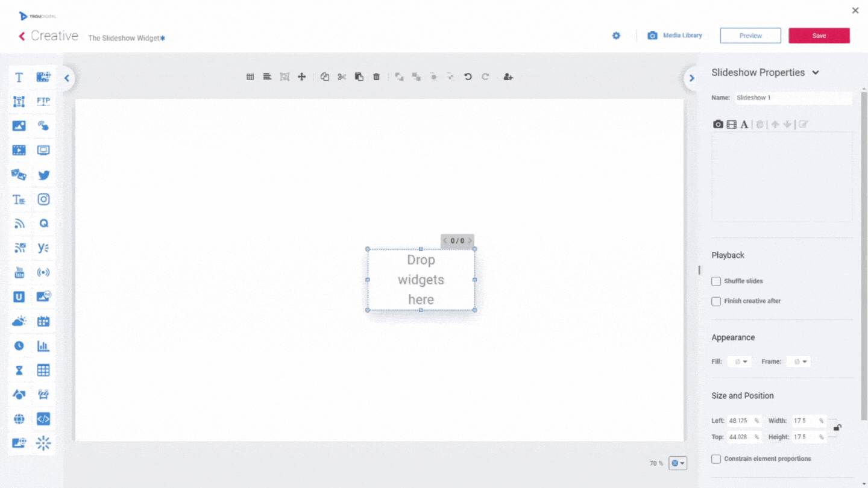The height and width of the screenshot is (488, 868).
Task: Enable Constrain element proportions
Action: coord(715,458)
